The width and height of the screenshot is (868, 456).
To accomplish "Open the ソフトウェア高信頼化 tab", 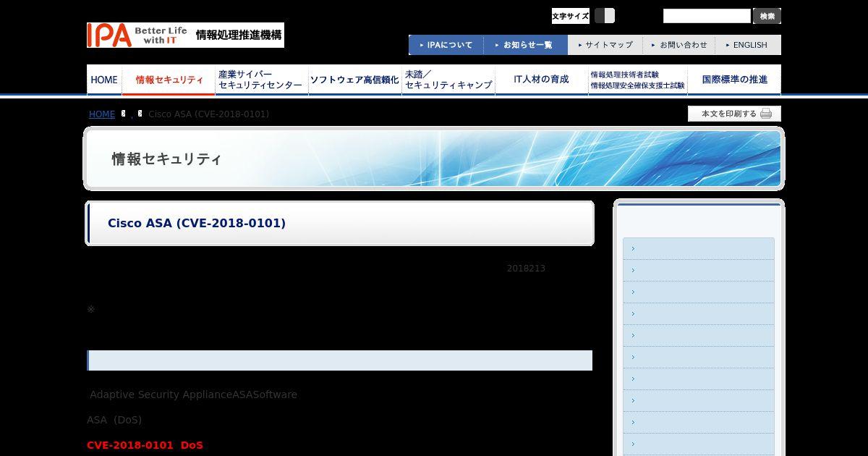I will [x=354, y=80].
